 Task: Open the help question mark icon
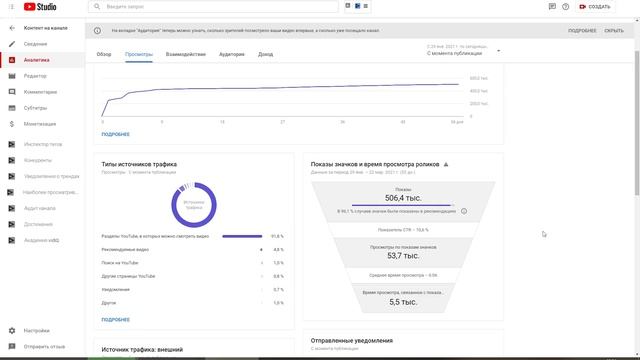[x=565, y=7]
